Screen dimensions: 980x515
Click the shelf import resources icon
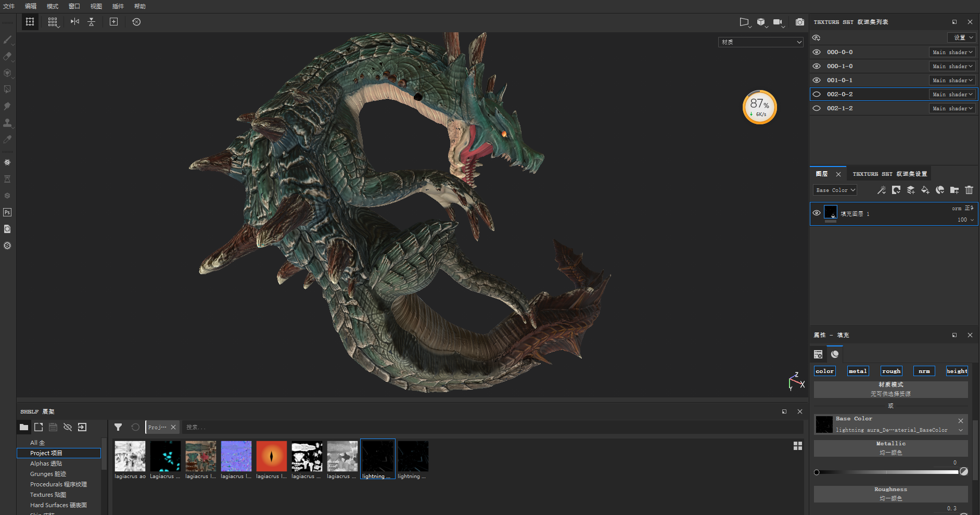coord(82,427)
